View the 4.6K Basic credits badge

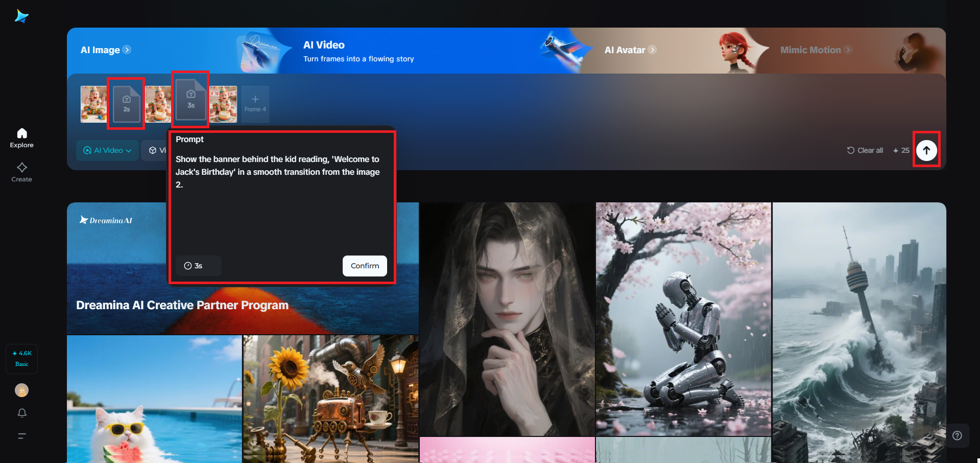[x=21, y=359]
